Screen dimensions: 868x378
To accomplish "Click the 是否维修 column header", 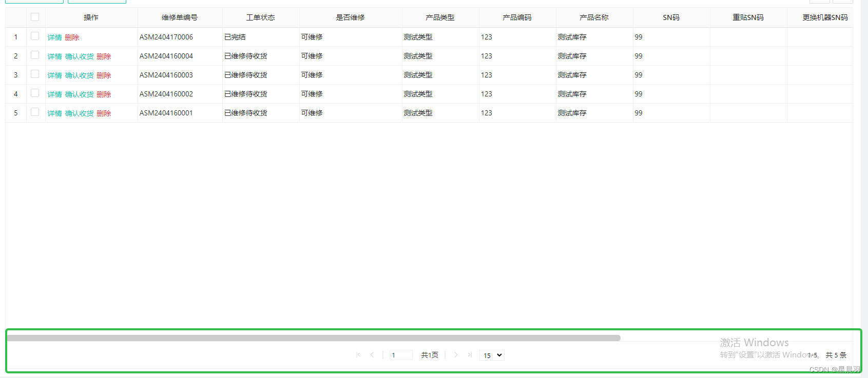I will pos(351,17).
